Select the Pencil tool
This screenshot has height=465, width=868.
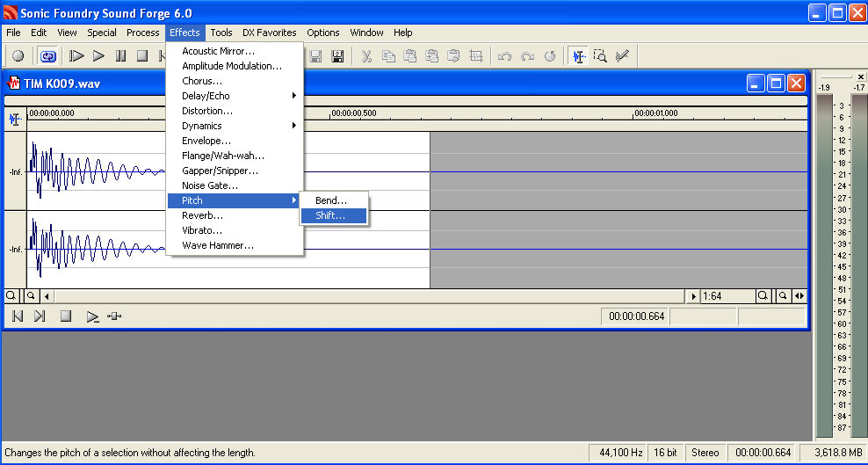[x=622, y=56]
